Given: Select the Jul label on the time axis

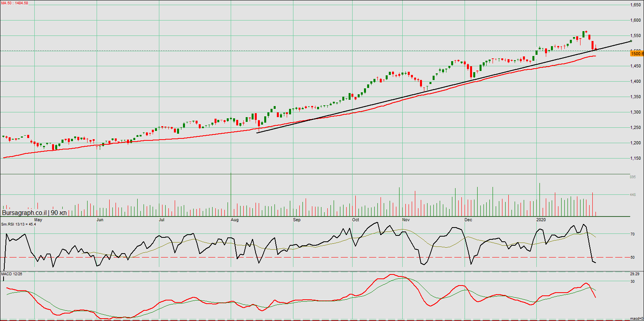Looking at the screenshot, I should click(162, 220).
